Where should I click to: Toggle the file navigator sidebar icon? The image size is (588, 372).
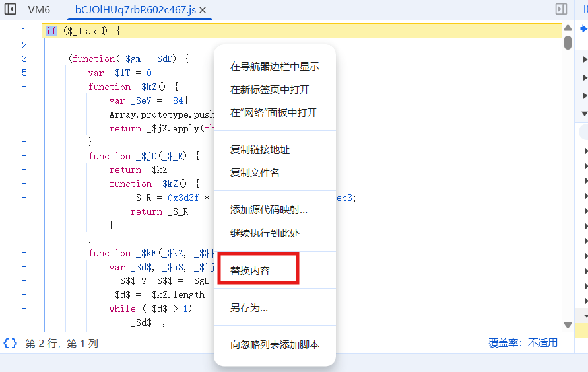[11, 10]
